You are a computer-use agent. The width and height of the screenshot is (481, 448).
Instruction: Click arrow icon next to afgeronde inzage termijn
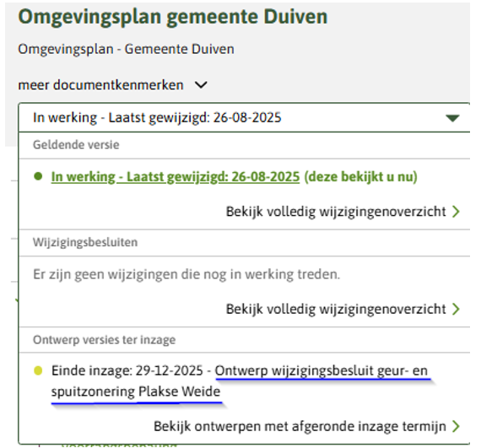coord(457,427)
